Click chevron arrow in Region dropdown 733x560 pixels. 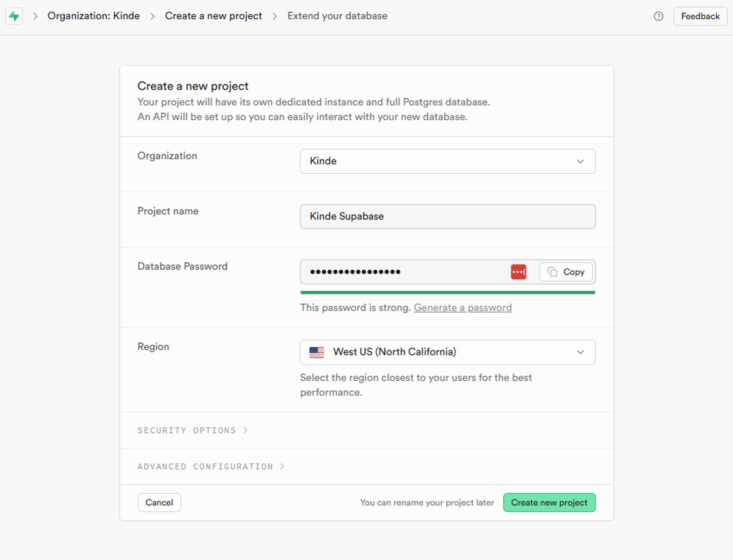(x=580, y=352)
